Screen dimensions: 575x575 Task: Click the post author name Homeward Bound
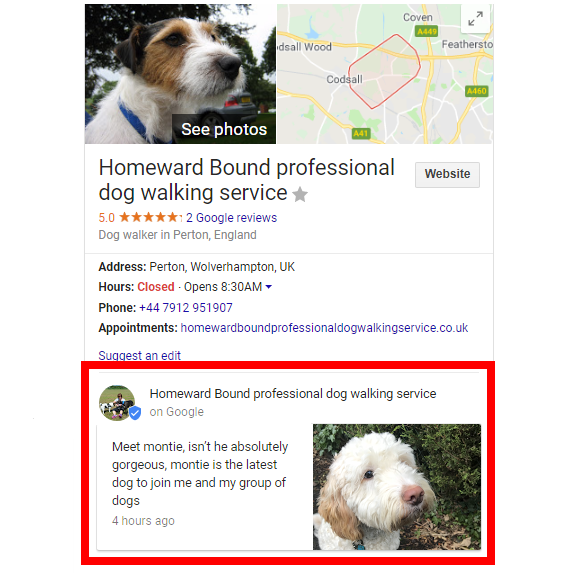[293, 393]
